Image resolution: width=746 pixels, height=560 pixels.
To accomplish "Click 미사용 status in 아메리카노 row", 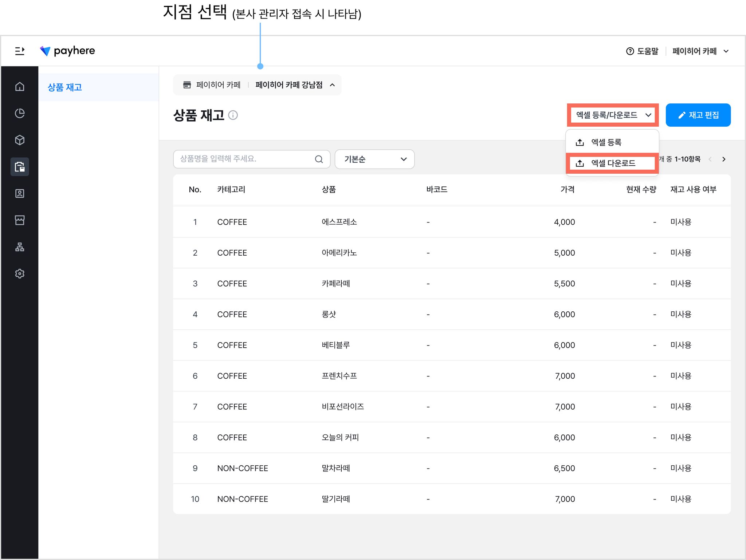I will [681, 253].
